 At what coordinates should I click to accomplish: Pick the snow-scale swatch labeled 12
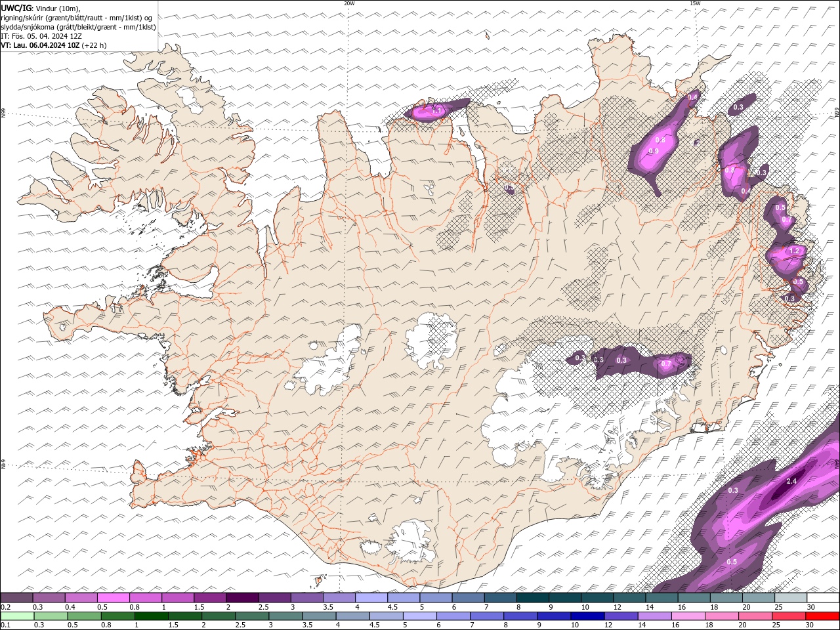(x=630, y=598)
